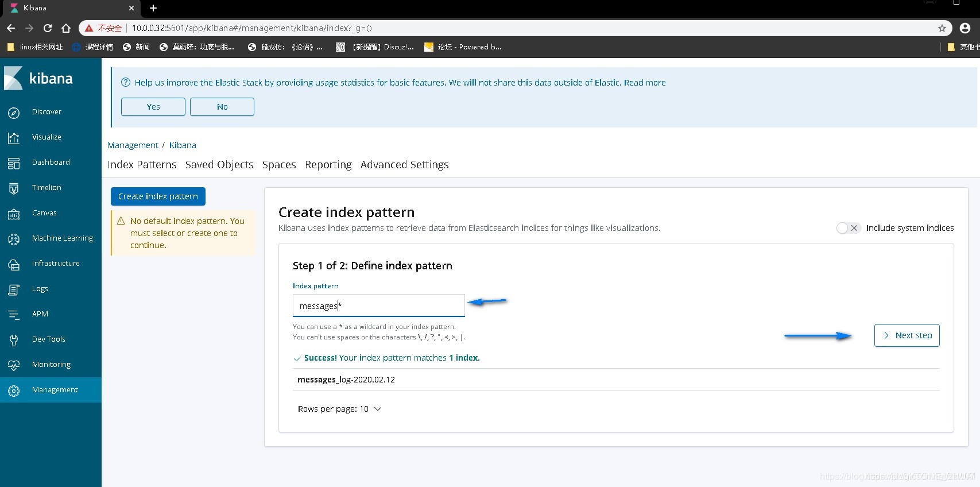Click the Dev Tools sidebar label
Image resolution: width=980 pixels, height=487 pixels.
[x=49, y=339]
